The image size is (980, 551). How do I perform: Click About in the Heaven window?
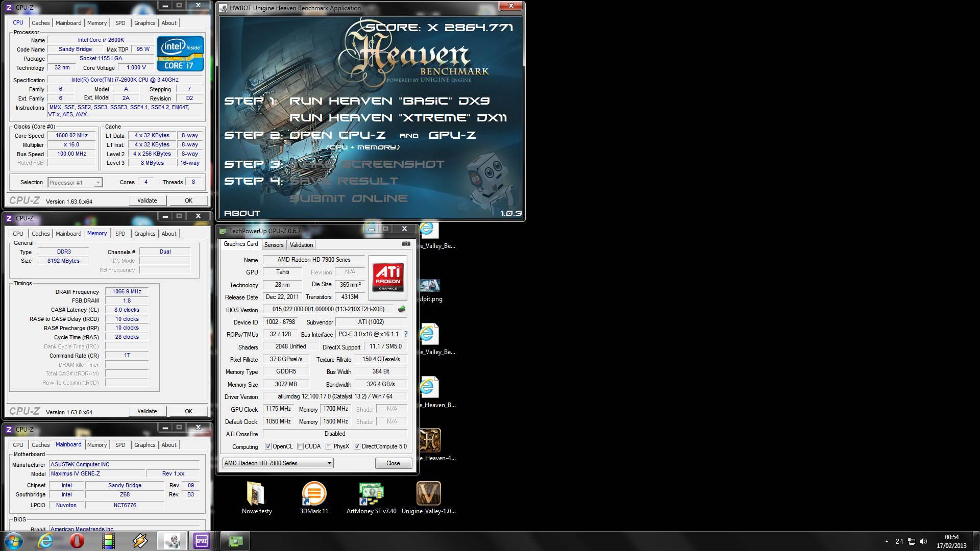[242, 213]
